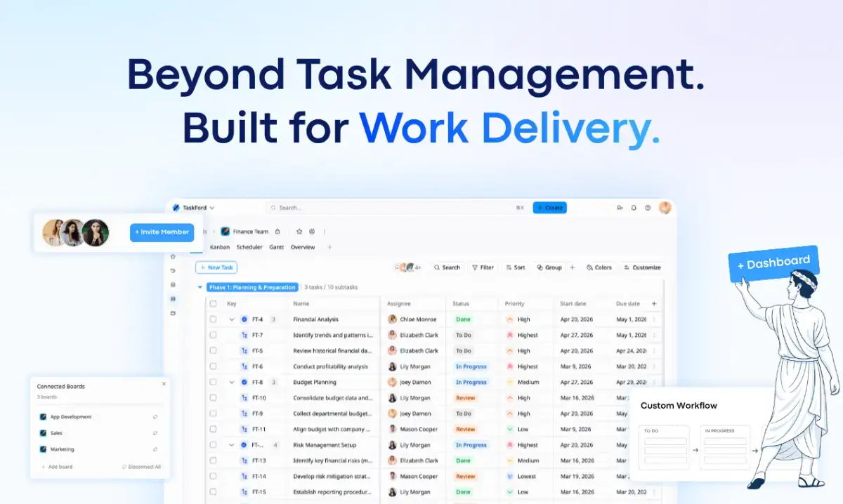Click the Finance Team board icon
843x504 pixels.
click(x=225, y=231)
